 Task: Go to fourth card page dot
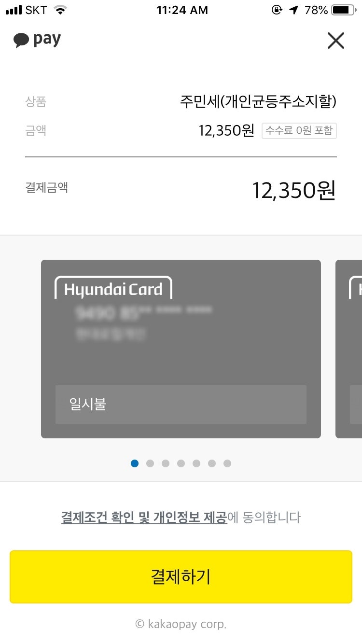tap(181, 463)
